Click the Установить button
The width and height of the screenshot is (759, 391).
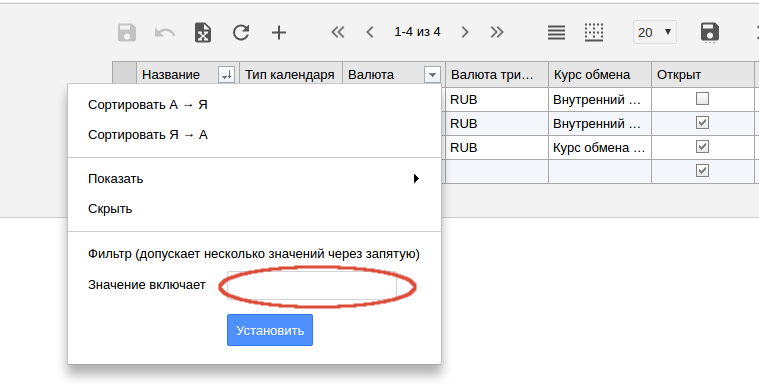pos(270,330)
